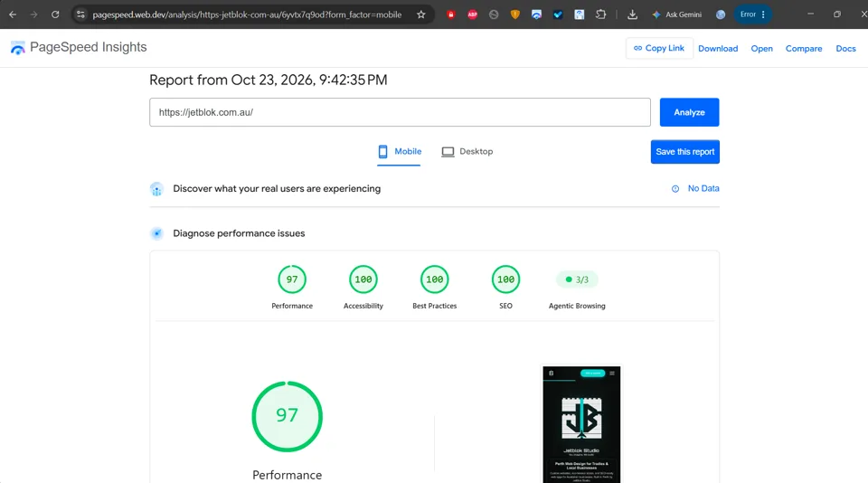This screenshot has width=868, height=483.
Task: Open the Docs link
Action: [846, 49]
